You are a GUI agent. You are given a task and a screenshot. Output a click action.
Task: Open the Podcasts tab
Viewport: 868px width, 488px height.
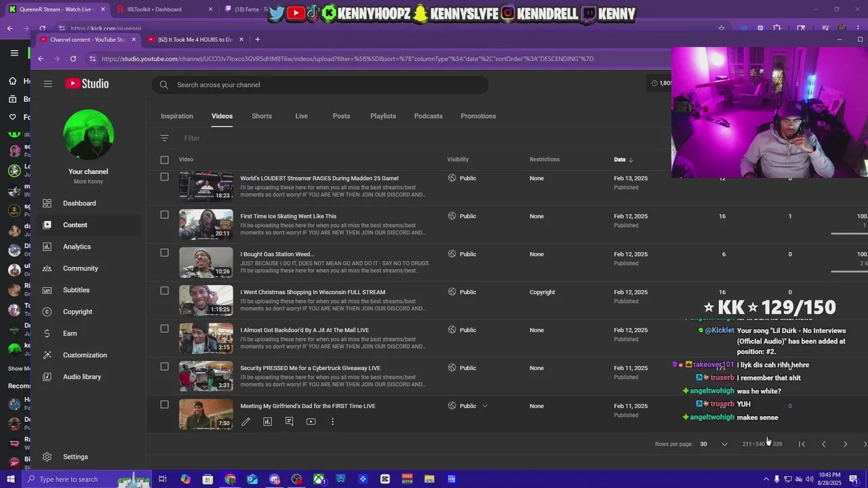429,116
